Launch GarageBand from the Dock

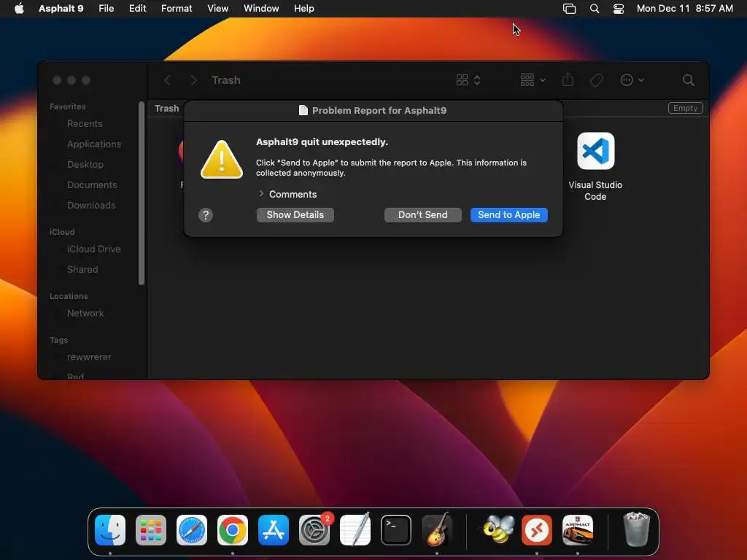click(x=437, y=529)
